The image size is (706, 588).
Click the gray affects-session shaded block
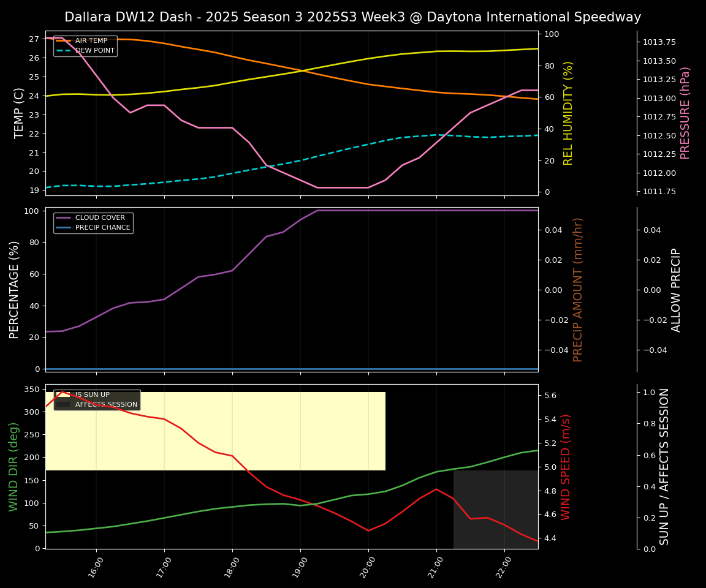click(x=496, y=509)
